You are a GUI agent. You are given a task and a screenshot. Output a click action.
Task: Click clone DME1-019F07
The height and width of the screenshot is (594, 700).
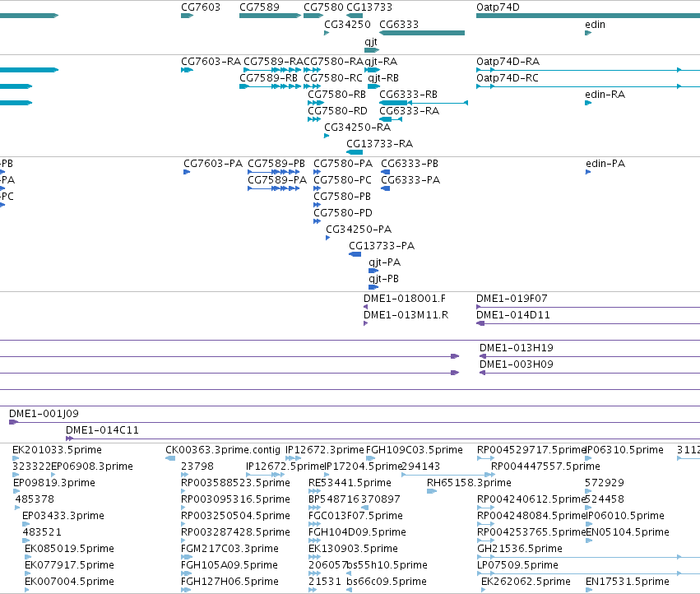pos(512,299)
